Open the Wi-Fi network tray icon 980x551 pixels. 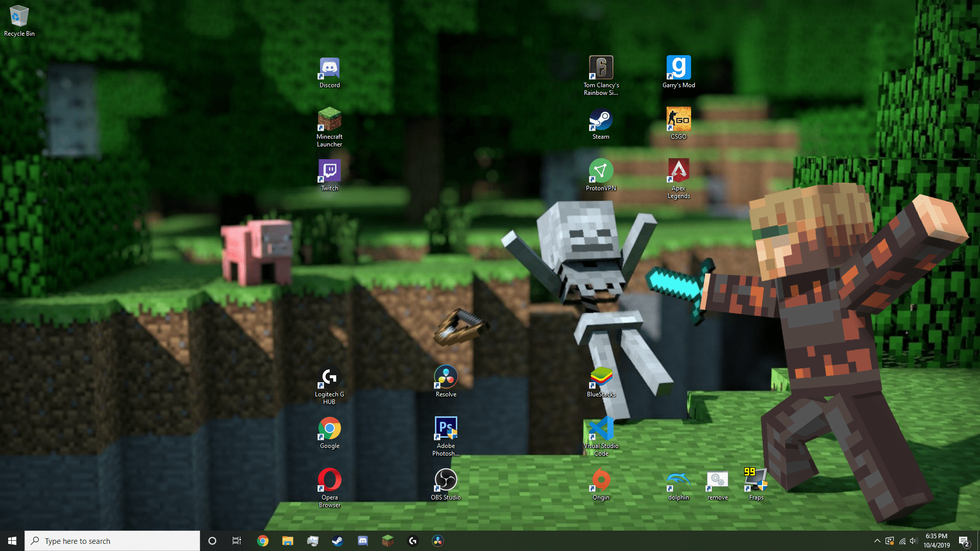click(902, 541)
